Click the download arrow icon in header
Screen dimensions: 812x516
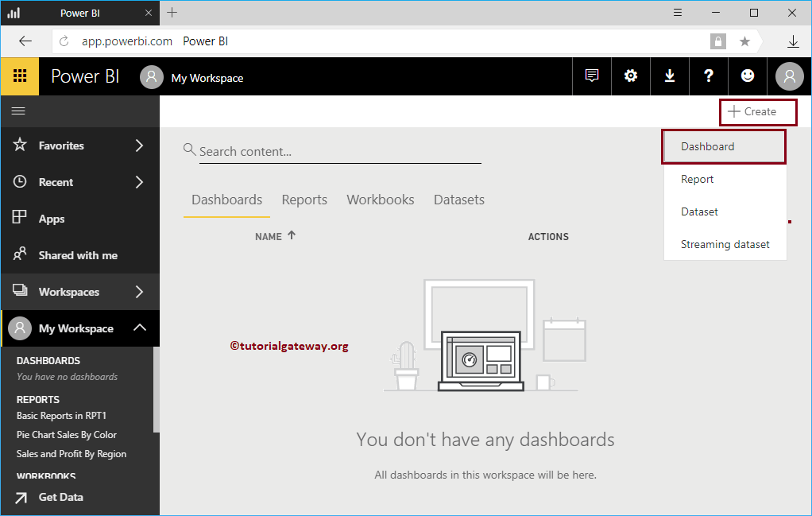[x=670, y=76]
